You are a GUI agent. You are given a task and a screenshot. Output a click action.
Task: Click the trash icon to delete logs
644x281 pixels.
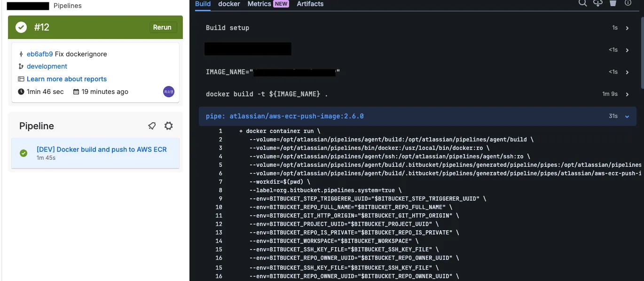(613, 3)
